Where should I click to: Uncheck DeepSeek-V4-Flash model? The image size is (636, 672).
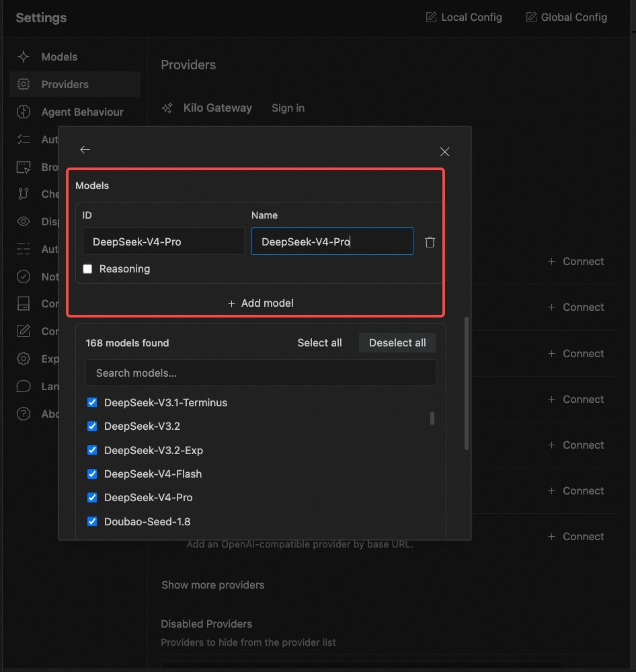92,474
